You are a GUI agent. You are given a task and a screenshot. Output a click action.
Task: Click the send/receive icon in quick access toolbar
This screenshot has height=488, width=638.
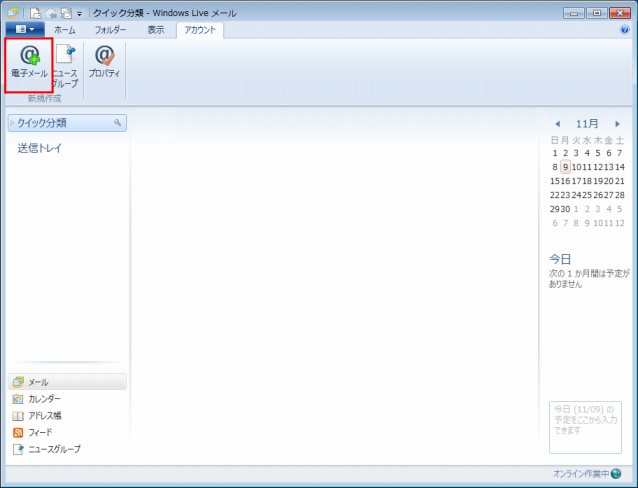coord(66,13)
